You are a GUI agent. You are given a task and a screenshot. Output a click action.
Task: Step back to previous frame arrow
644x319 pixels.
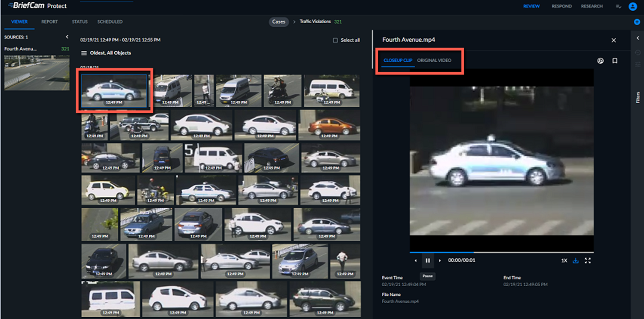416,260
